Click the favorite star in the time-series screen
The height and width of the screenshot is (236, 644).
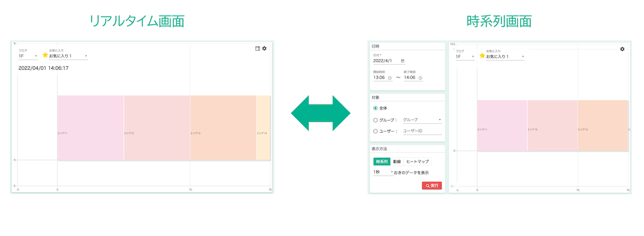point(482,56)
